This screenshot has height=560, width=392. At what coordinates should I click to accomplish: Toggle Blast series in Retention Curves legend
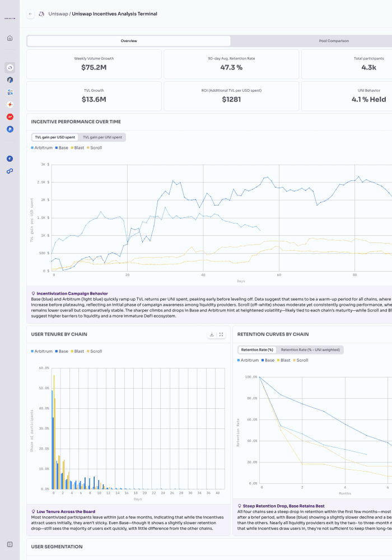coord(284,360)
